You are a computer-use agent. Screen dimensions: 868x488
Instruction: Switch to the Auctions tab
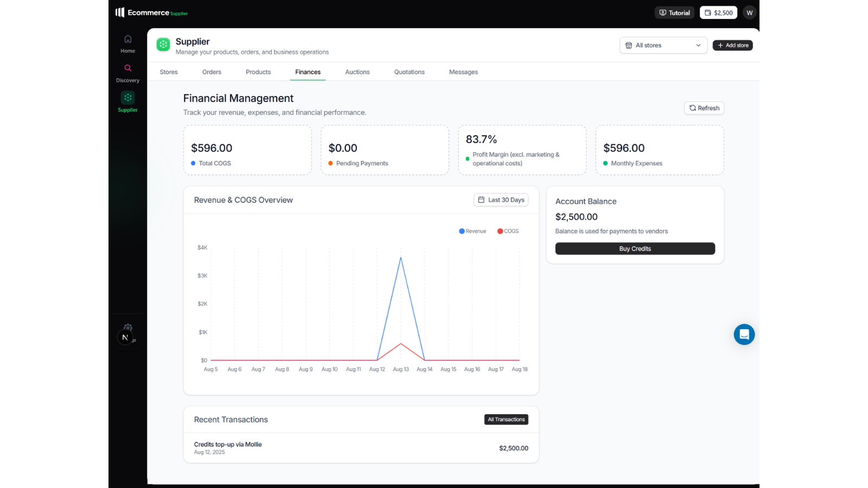coord(357,72)
